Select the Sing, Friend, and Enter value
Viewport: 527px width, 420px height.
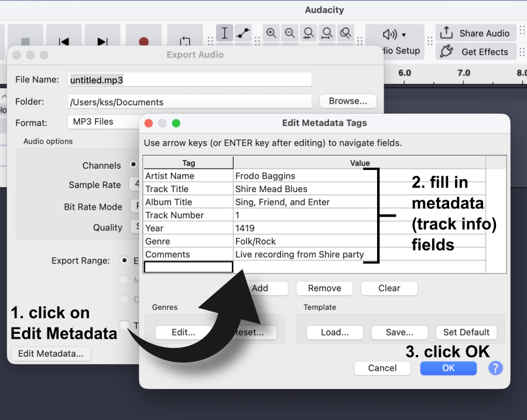click(x=360, y=202)
